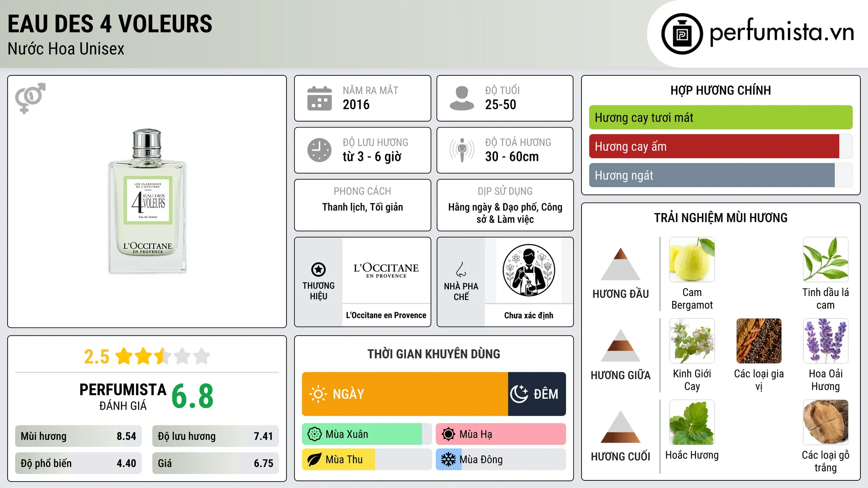
Task: Click the Mùa Hạ season bar
Action: pyautogui.click(x=501, y=434)
